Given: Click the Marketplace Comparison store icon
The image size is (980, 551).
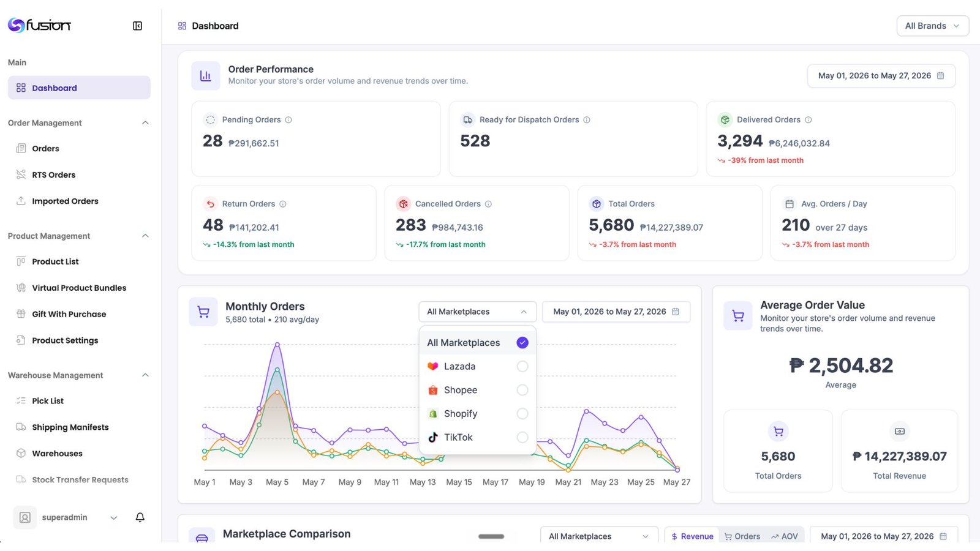Looking at the screenshot, I should click(x=202, y=537).
